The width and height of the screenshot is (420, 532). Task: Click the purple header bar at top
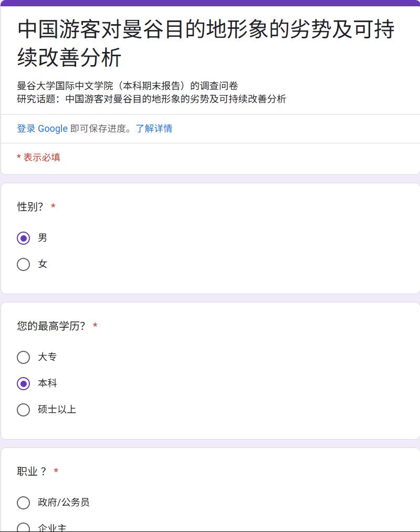[x=210, y=3]
